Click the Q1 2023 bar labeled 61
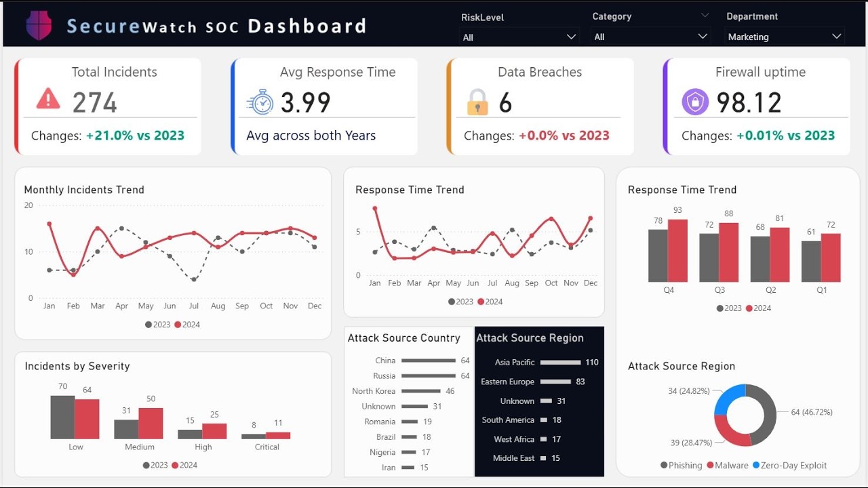The image size is (868, 488). pyautogui.click(x=811, y=262)
